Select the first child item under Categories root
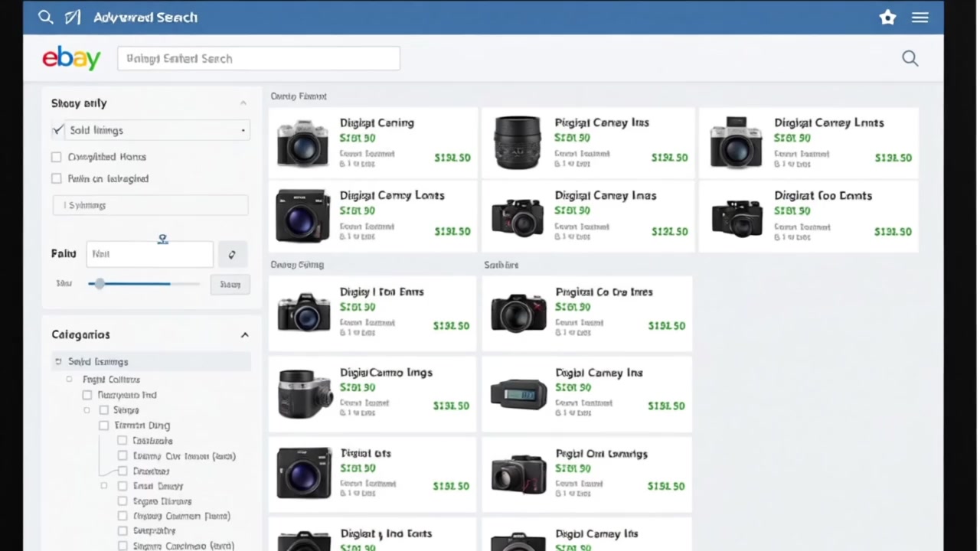 [111, 379]
